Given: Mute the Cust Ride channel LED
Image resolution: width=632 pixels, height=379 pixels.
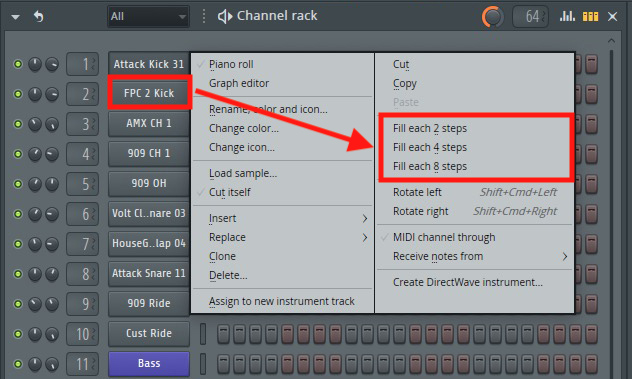Looking at the screenshot, I should 18,334.
